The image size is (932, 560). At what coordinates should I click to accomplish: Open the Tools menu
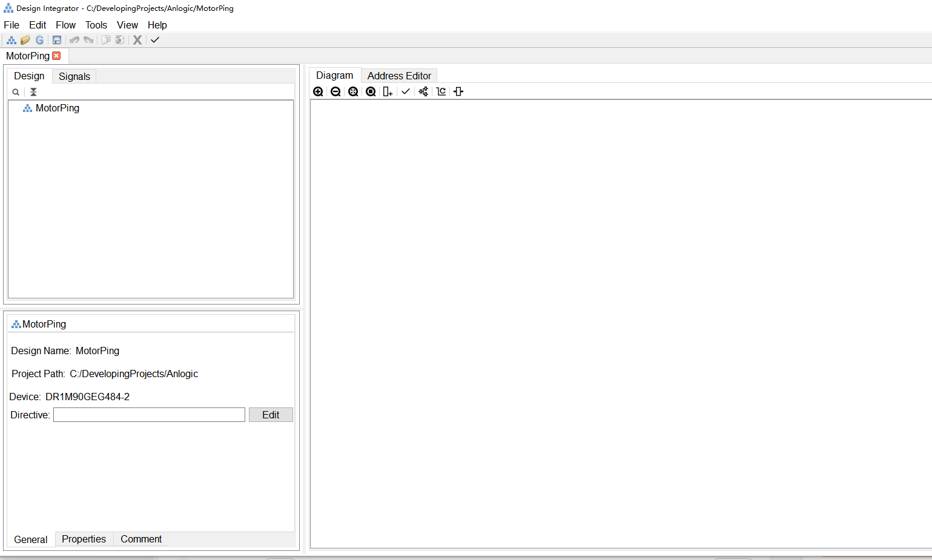coord(96,25)
